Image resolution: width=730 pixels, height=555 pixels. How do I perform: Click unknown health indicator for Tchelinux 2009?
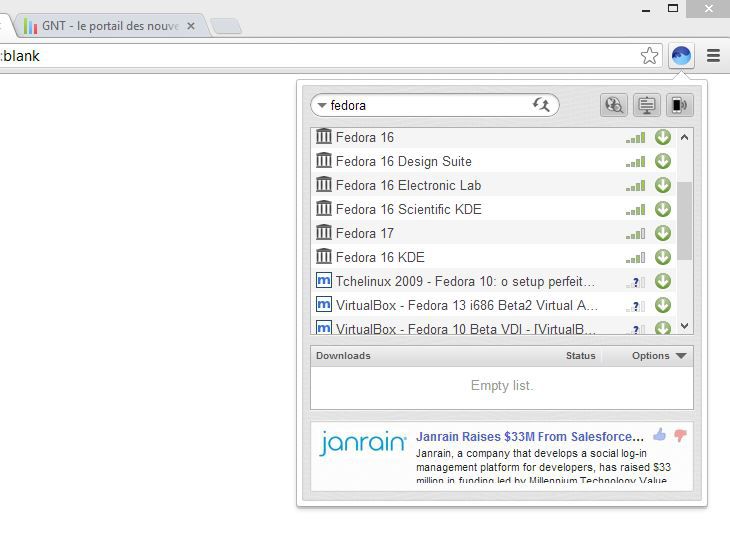pos(635,282)
